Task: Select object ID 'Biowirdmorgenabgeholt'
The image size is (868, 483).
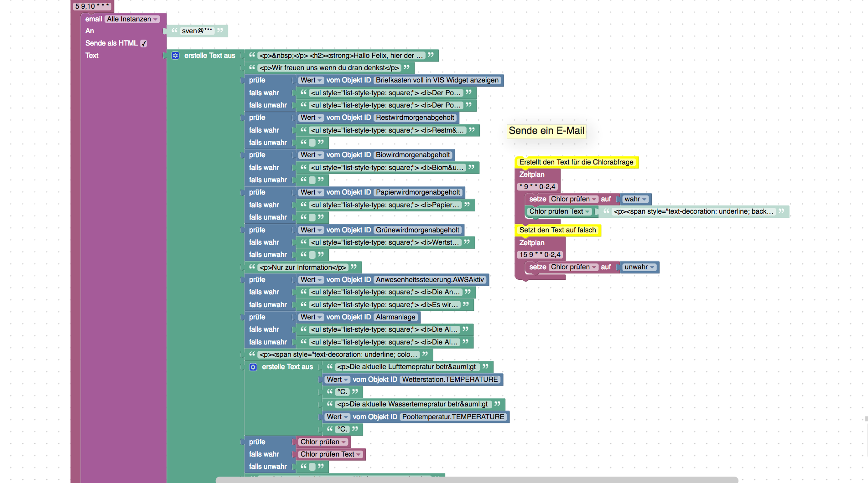Action: coord(413,155)
